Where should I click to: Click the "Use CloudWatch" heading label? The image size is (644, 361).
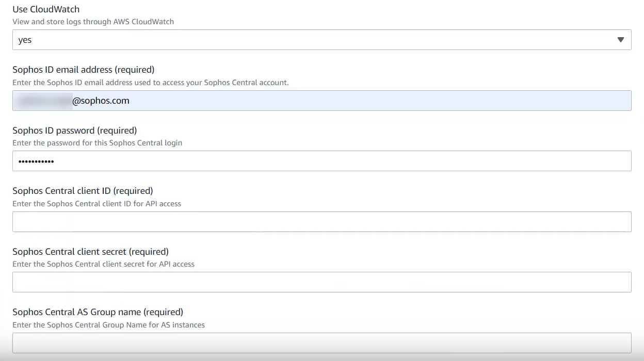pyautogui.click(x=46, y=9)
